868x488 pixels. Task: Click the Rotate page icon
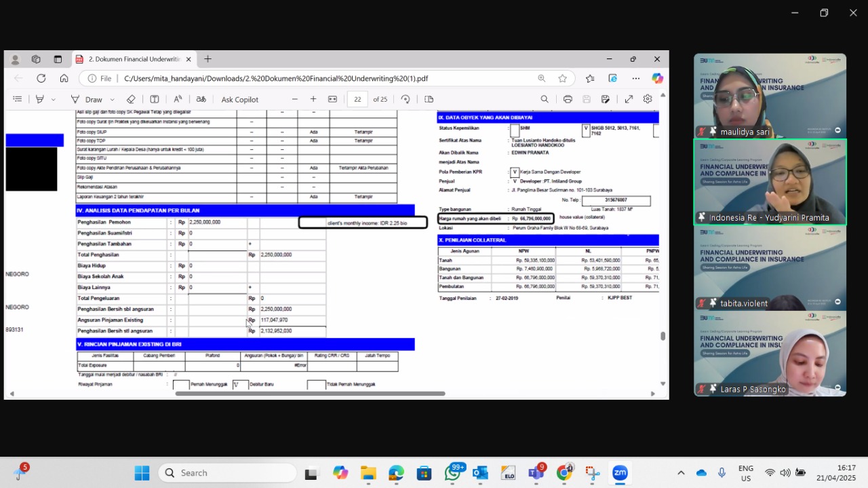[406, 99]
